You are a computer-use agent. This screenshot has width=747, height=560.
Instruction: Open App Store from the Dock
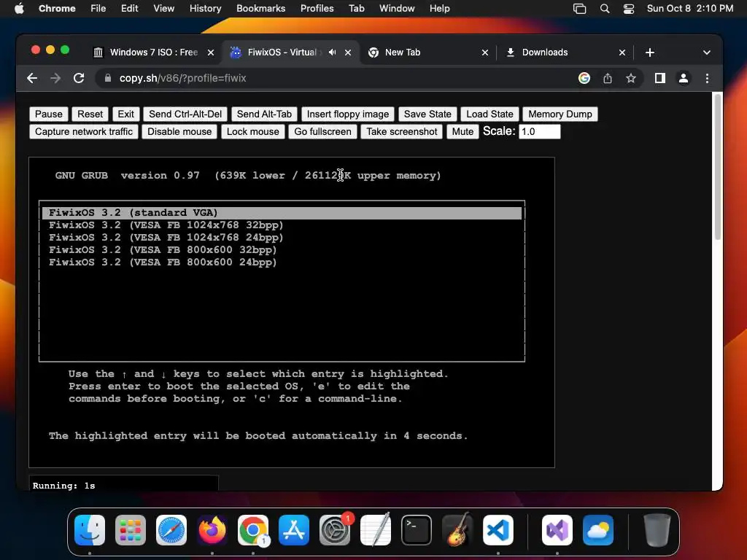coord(294,530)
